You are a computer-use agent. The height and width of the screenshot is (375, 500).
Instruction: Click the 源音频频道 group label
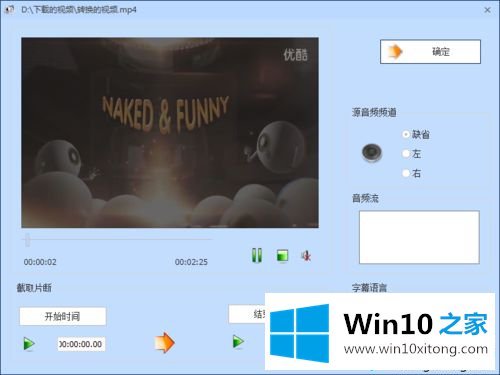(x=374, y=112)
